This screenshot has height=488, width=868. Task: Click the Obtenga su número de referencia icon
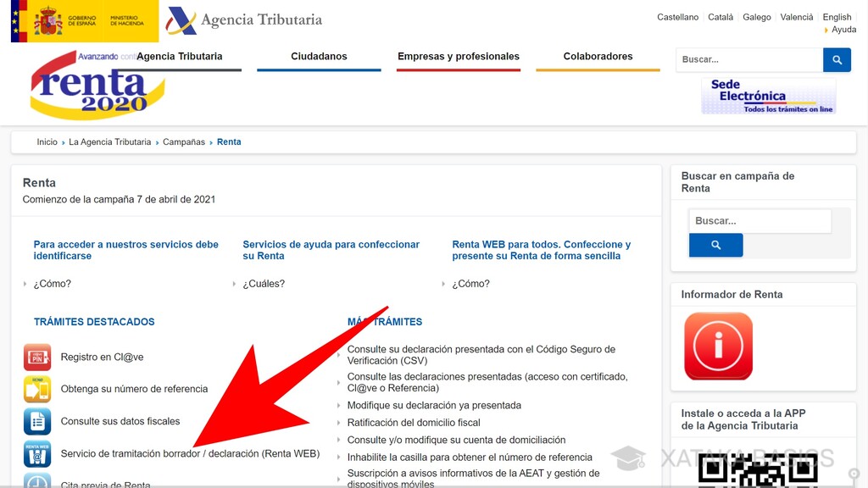click(37, 389)
